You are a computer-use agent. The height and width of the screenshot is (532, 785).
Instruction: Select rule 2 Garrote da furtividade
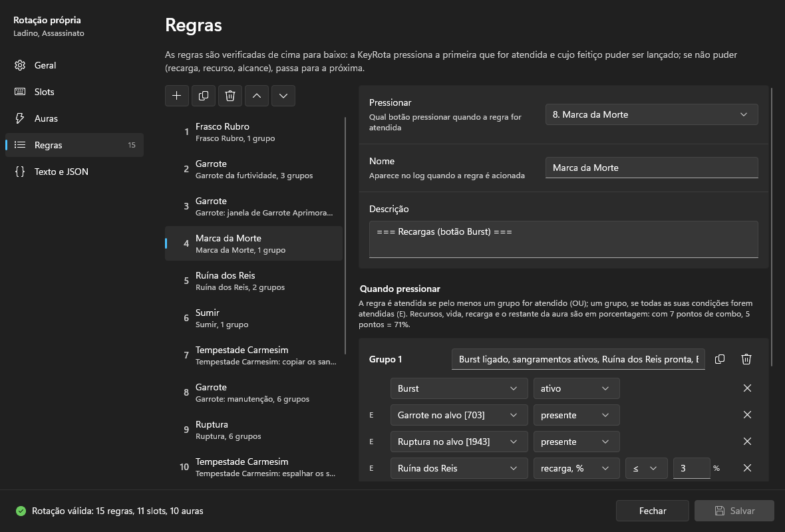(254, 169)
